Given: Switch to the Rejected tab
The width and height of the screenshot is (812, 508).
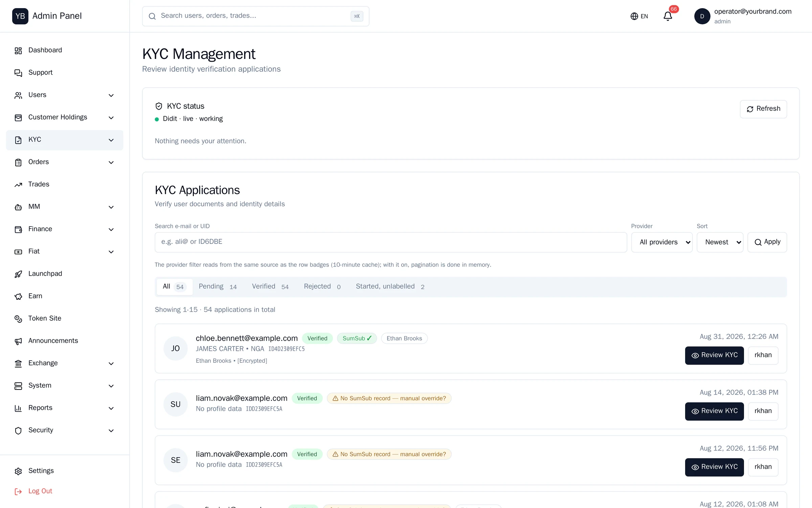Looking at the screenshot, I should click(x=322, y=287).
